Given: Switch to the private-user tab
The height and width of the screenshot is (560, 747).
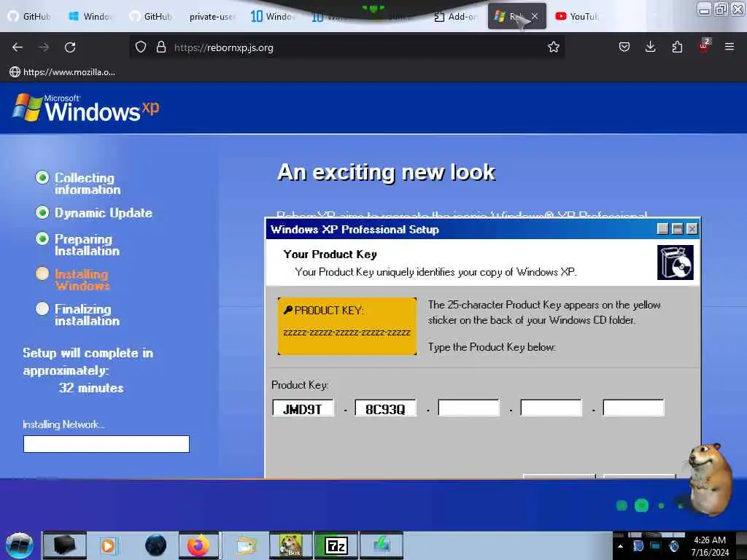Looking at the screenshot, I should pyautogui.click(x=212, y=17).
